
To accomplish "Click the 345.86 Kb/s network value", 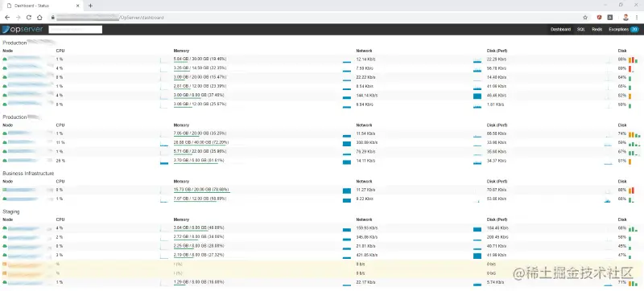I will point(366,237).
